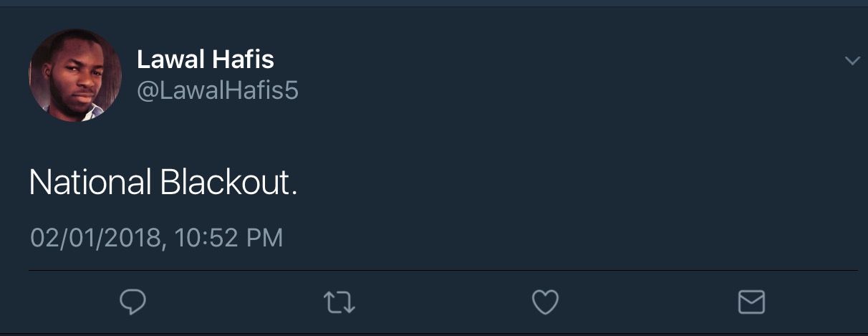The width and height of the screenshot is (868, 336).
Task: Open the @LawalHafis5 handle link
Action: pyautogui.click(x=217, y=92)
